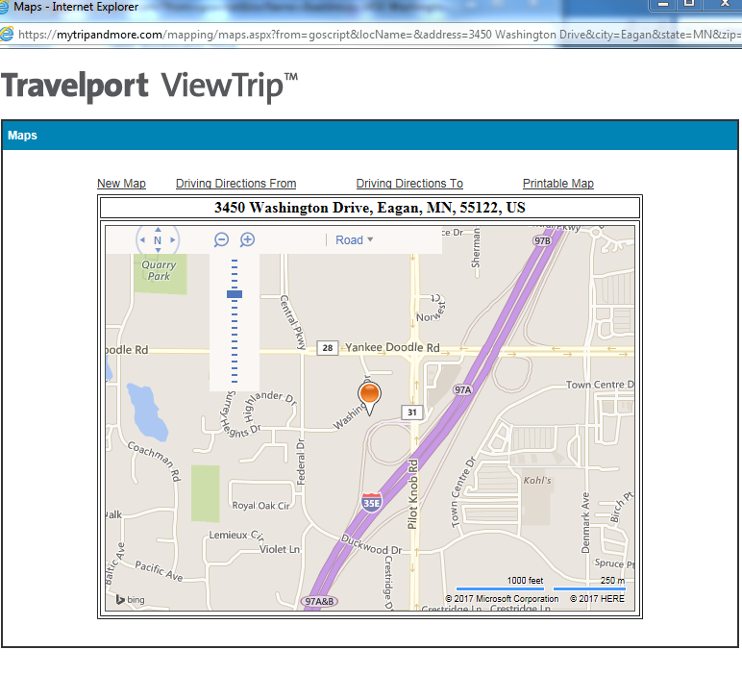The image size is (742, 700).
Task: Pan map east with compass right arrow
Action: tap(173, 240)
